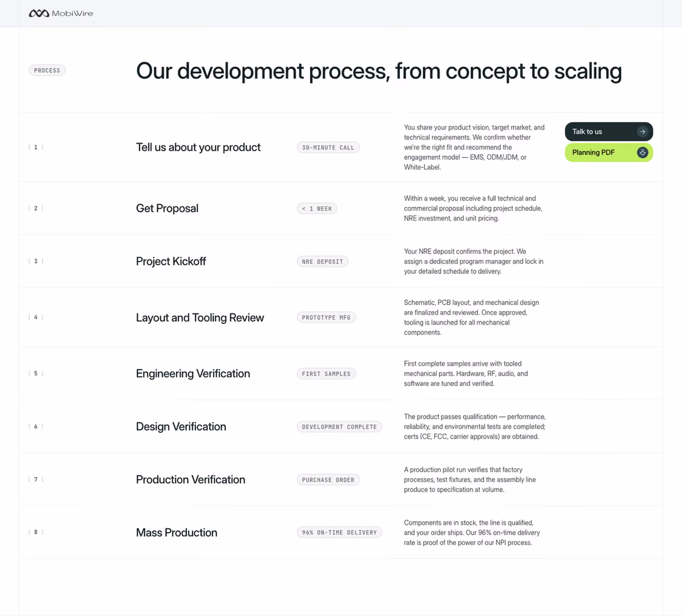
Task: Select the 'Get Proposal' title
Action: point(167,208)
